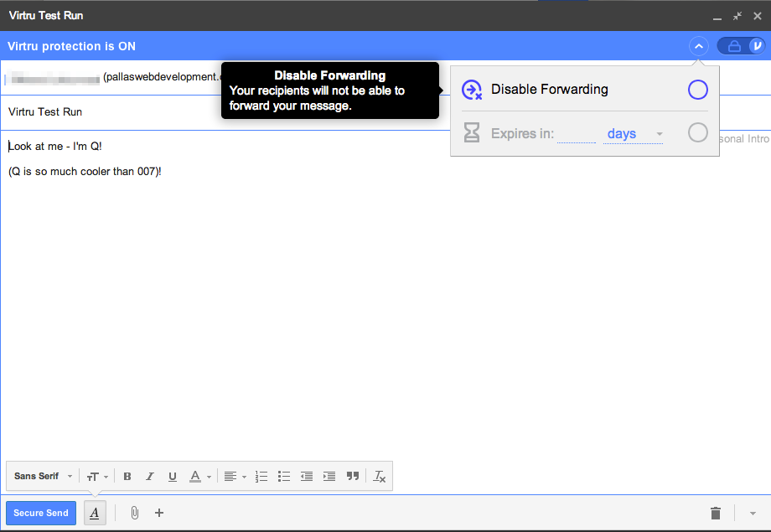Click the pallaswebdevelopment recipient chip
Image resolution: width=771 pixels, height=532 pixels.
[x=113, y=77]
